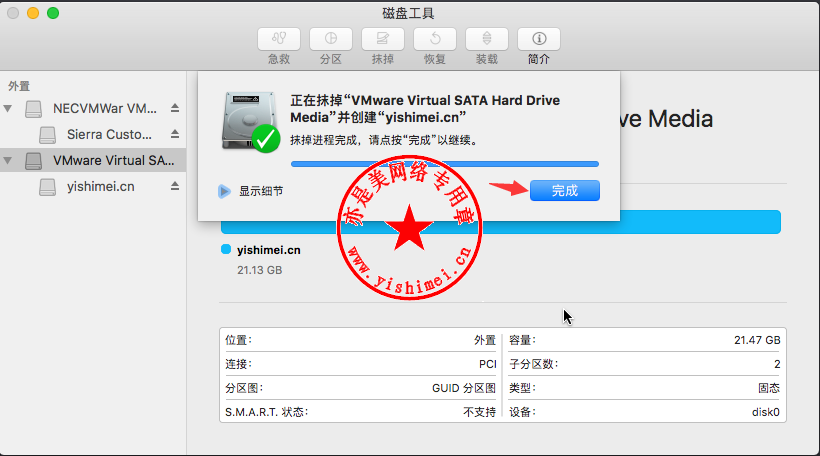Click the First Aid (急救) toolbar icon

[279, 39]
